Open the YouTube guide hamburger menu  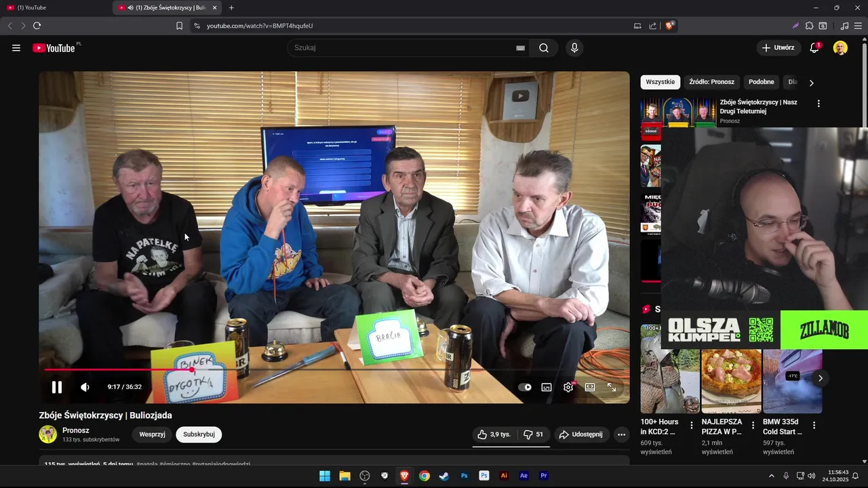coord(16,47)
